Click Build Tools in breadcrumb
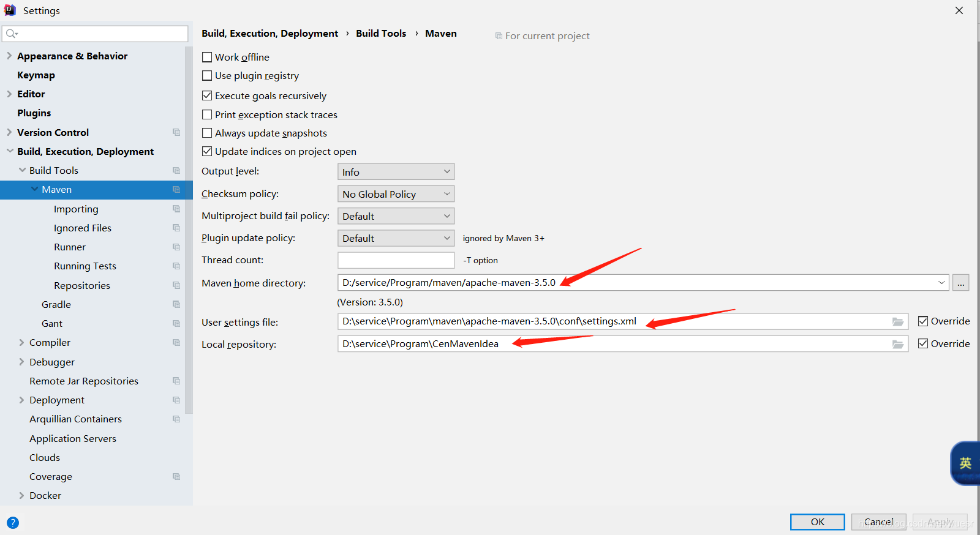Screen dimensions: 980x535 (381, 33)
